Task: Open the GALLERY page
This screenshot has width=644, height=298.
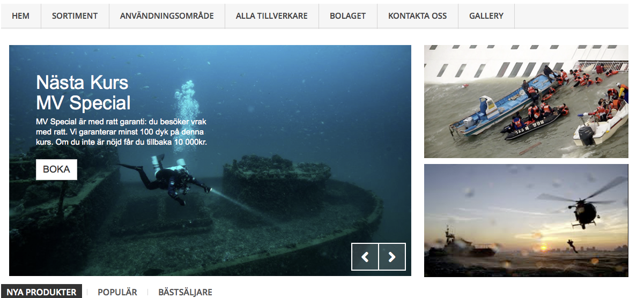Action: point(486,16)
